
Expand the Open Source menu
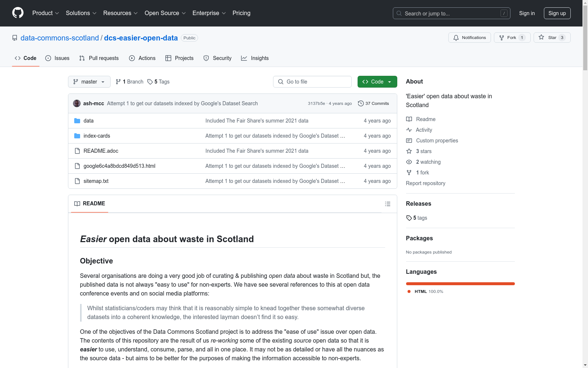click(x=165, y=13)
